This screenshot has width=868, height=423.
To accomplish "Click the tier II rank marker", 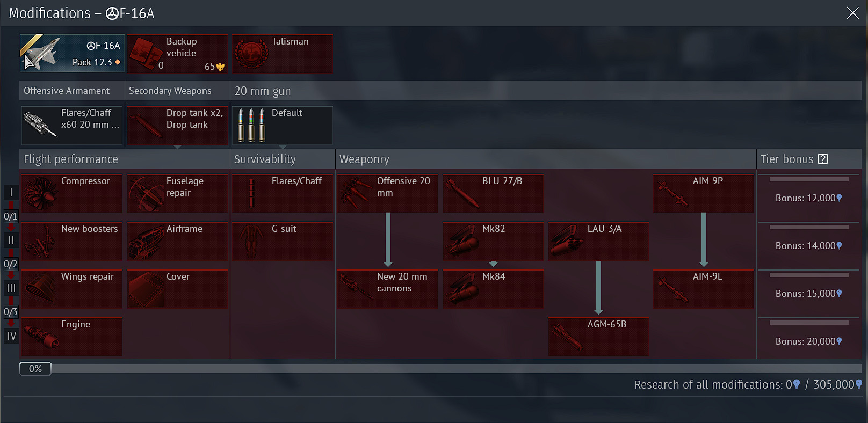I will (x=11, y=240).
